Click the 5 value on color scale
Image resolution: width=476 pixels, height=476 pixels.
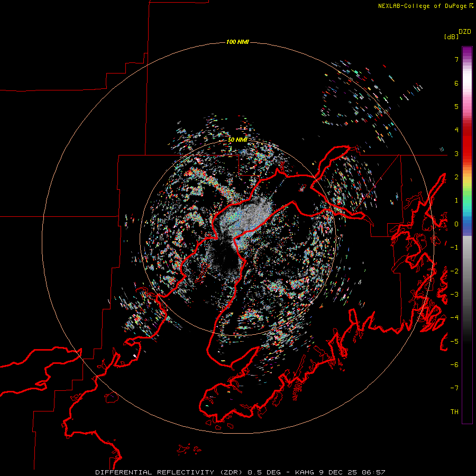(x=456, y=106)
